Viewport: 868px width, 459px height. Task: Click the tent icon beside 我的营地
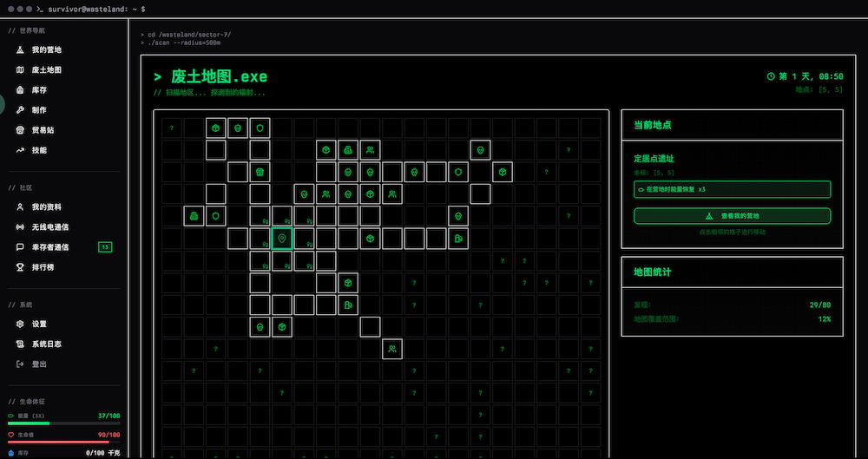pos(20,50)
